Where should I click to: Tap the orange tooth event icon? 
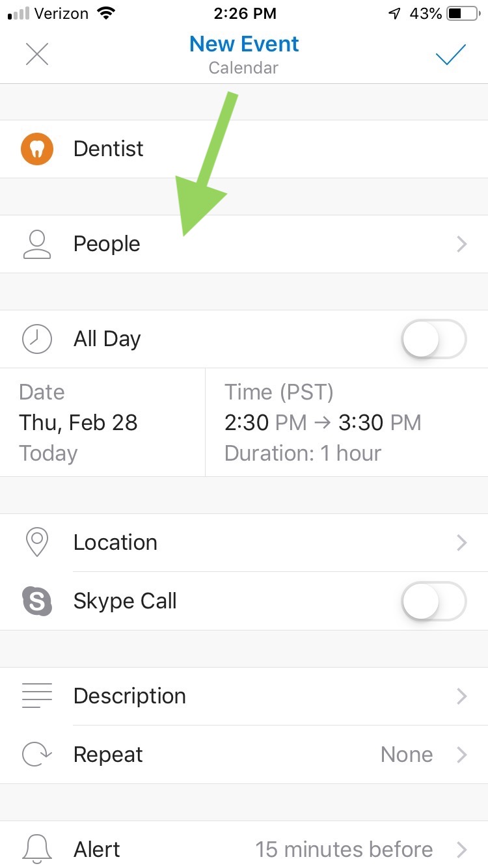tap(37, 149)
